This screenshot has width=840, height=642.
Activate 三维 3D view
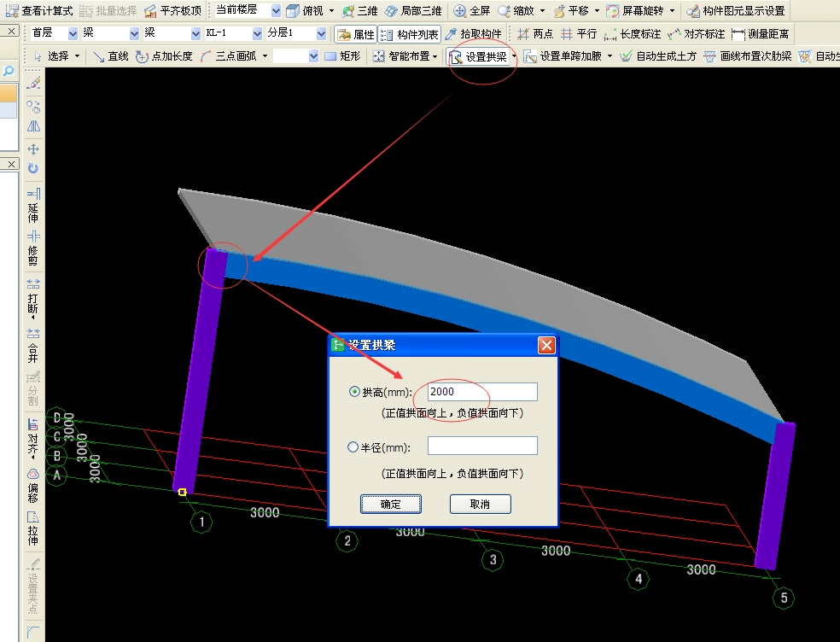coord(359,11)
